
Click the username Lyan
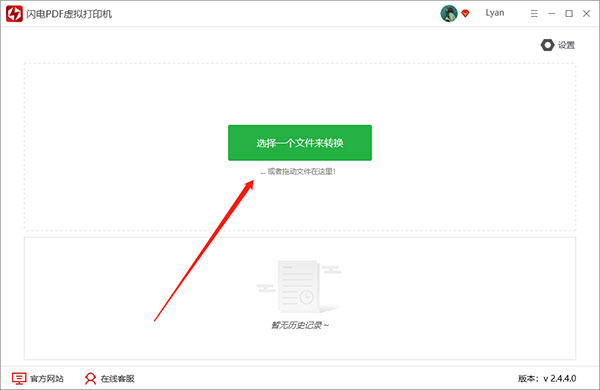pyautogui.click(x=495, y=13)
